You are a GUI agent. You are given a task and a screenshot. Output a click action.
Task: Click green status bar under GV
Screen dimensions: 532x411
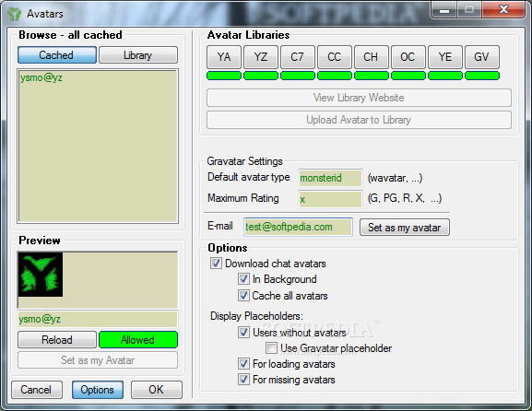tap(482, 76)
